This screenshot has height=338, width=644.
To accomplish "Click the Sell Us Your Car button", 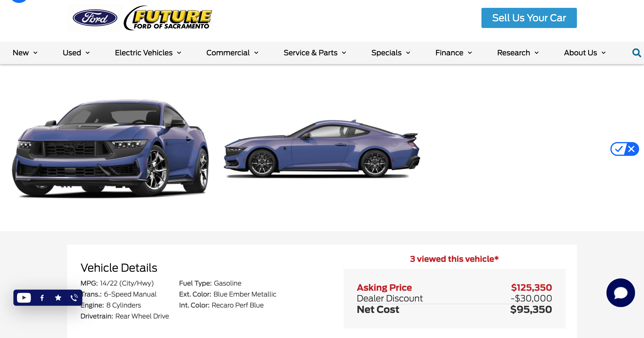I will (529, 18).
